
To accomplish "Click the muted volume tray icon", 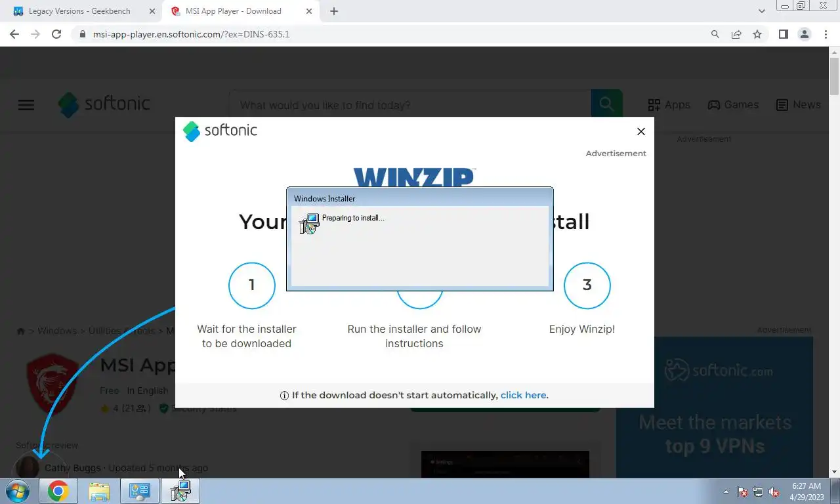I will [774, 492].
